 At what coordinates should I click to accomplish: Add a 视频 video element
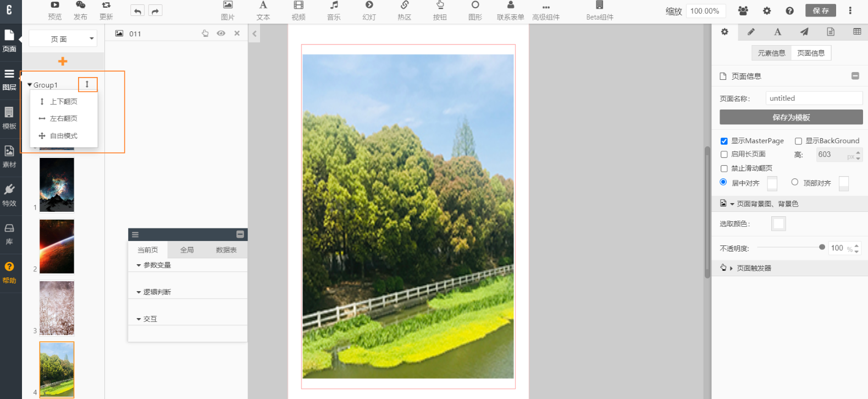point(298,10)
